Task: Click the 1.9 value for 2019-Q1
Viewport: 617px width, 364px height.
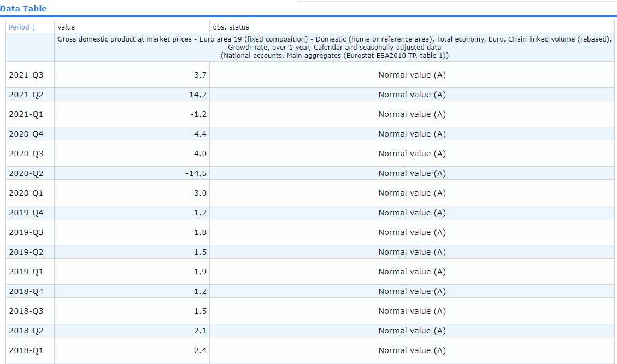Action: [200, 272]
